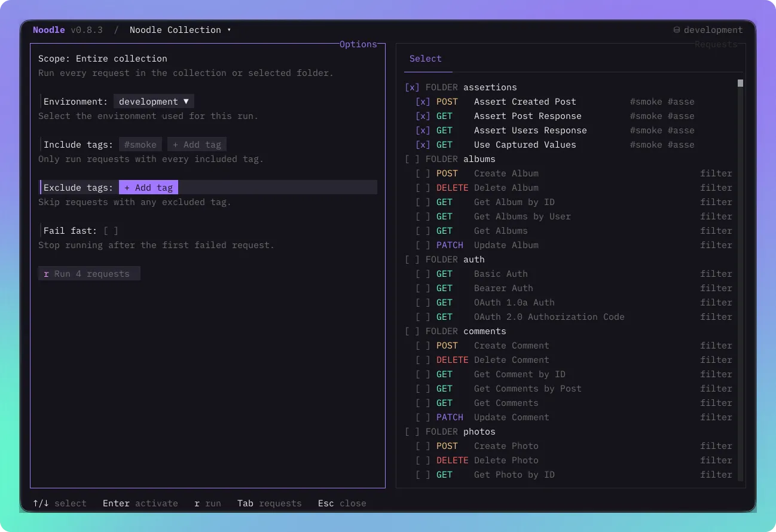Check the Bearer Auth checkbox
776x532 pixels.
[423, 288]
